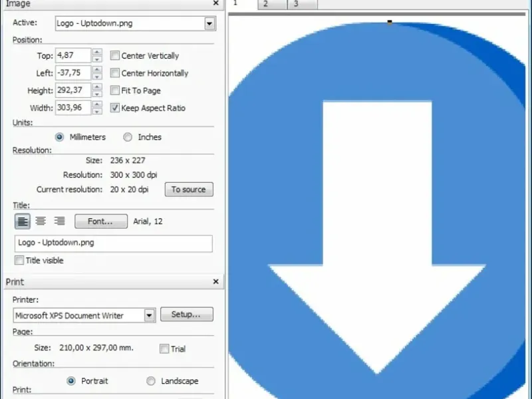
Task: Check the Fit To Page option
Action: pos(114,90)
